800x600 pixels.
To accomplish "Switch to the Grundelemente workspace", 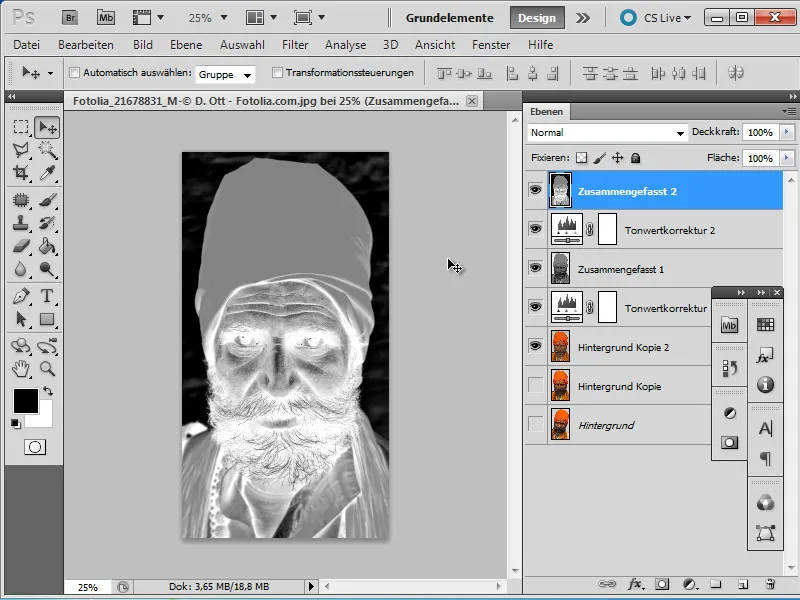I will [x=449, y=18].
